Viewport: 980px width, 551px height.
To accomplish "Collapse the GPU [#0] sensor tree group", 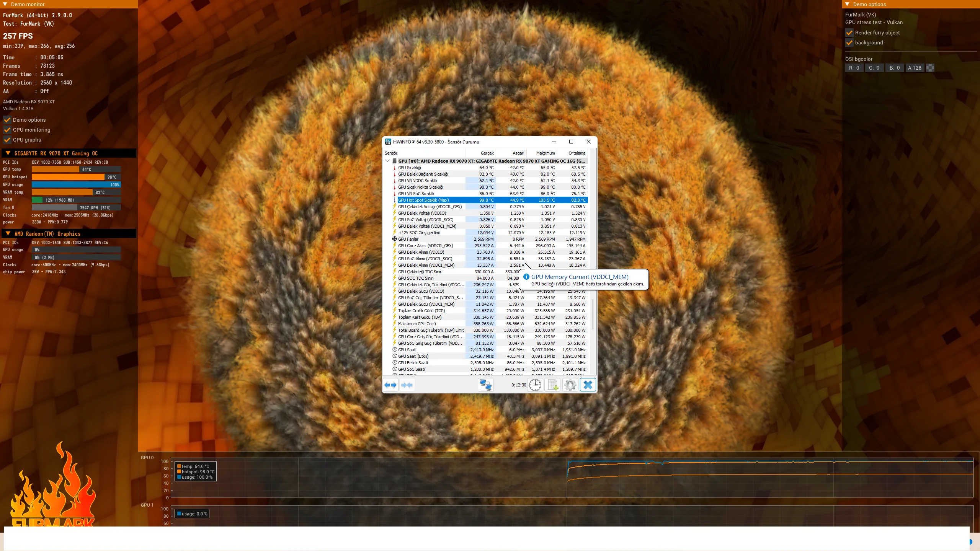I will 387,161.
